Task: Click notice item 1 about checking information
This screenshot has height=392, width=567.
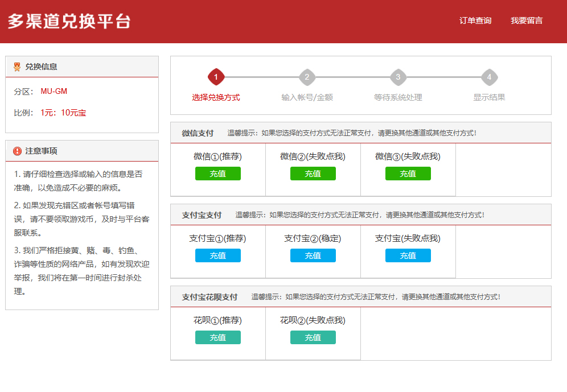Action: click(x=79, y=181)
